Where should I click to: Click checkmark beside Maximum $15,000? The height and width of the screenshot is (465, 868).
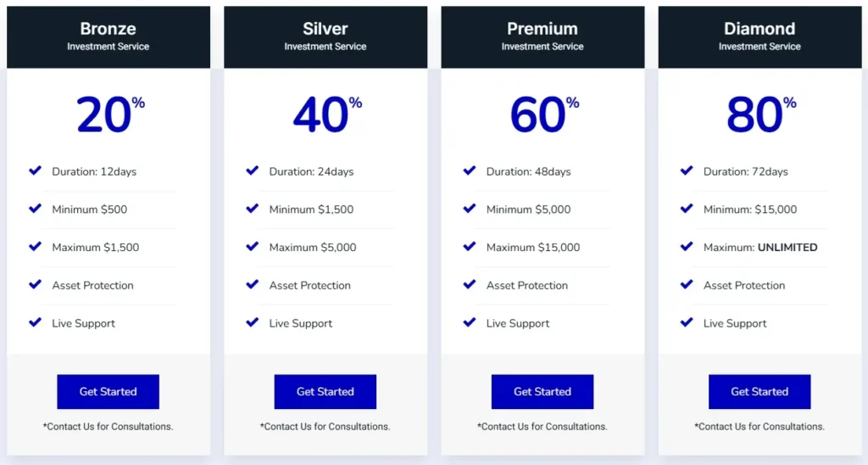470,247
